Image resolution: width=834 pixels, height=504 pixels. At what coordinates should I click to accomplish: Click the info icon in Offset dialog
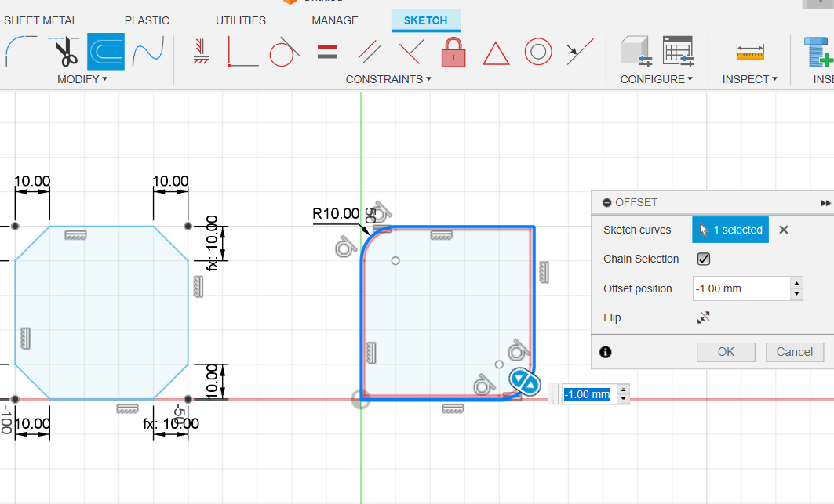point(605,352)
